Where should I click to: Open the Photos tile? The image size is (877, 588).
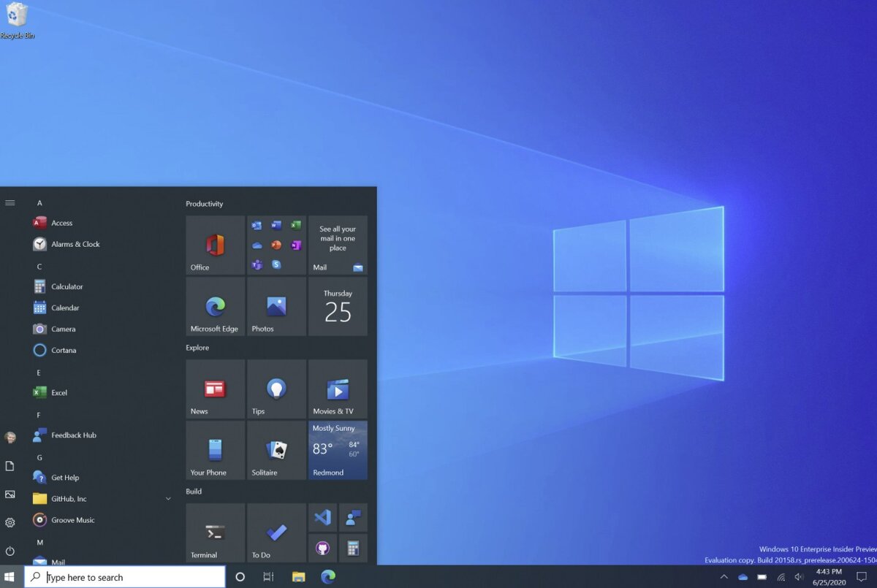[276, 306]
